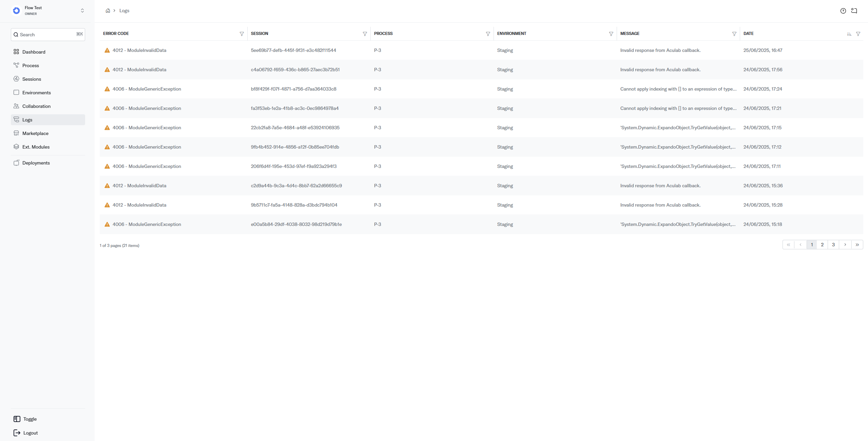868x441 pixels.
Task: Open the Collaboration page
Action: tap(48, 106)
